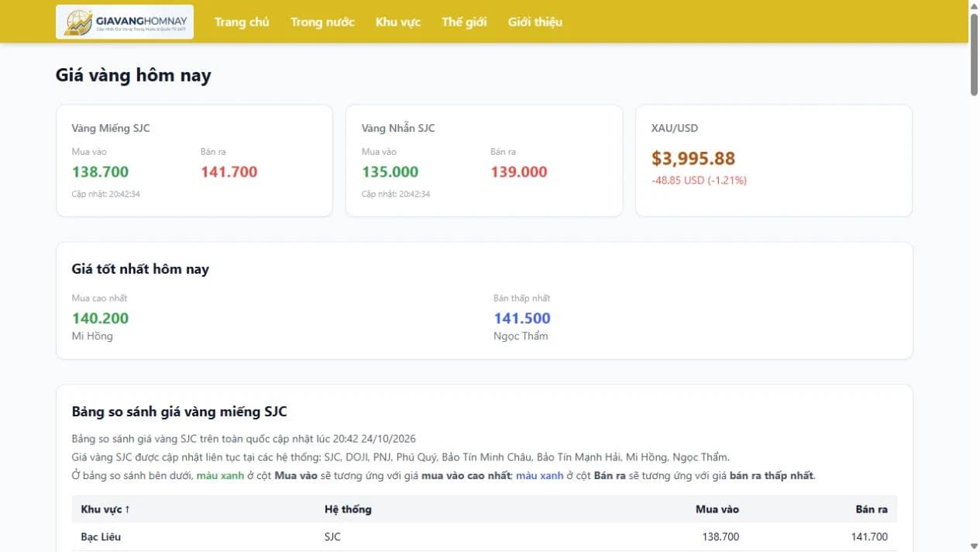Open the Thế giới menu item
980x552 pixels.
pyautogui.click(x=464, y=22)
